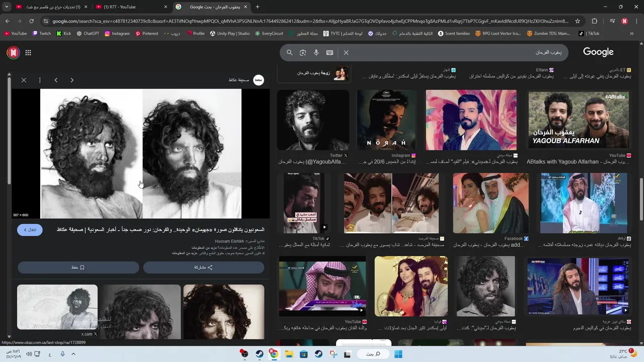Open the Google apps grid
The width and height of the screenshot is (644, 362).
[28, 52]
